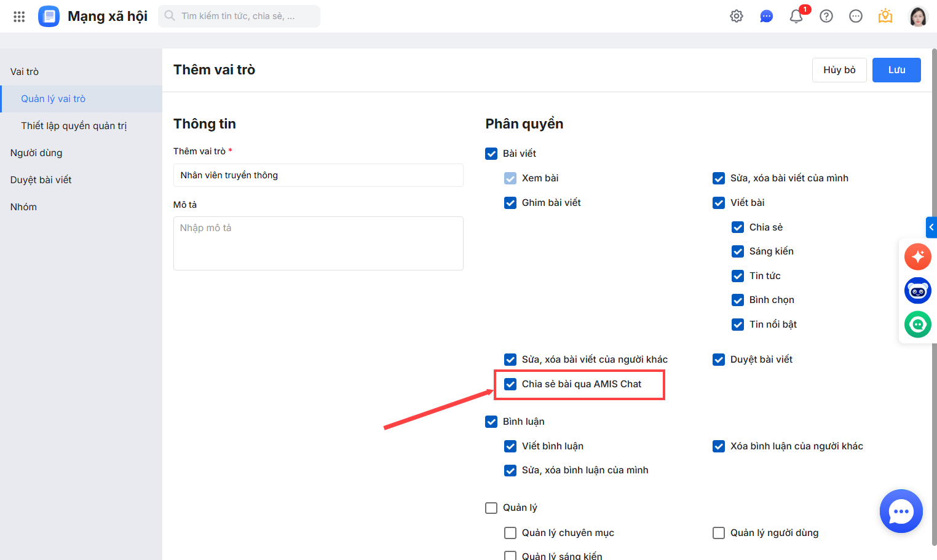
Task: Click the Mô tả description text area
Action: (318, 243)
